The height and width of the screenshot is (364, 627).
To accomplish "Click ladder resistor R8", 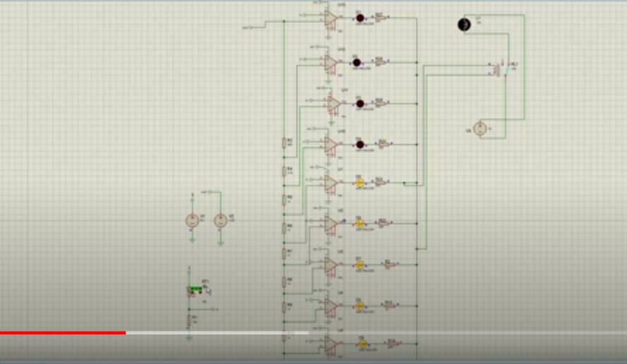I will 284,282.
